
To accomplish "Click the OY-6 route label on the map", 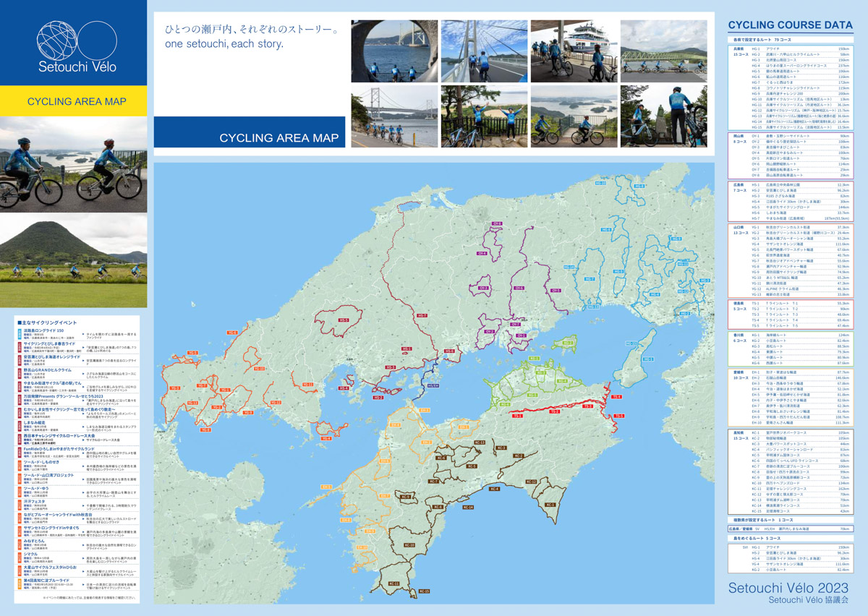I will pyautogui.click(x=519, y=288).
